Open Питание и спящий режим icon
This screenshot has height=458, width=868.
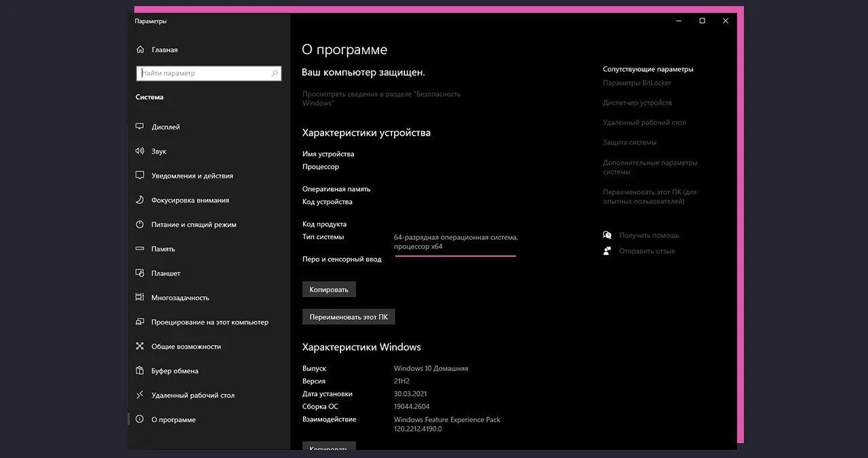[x=140, y=224]
